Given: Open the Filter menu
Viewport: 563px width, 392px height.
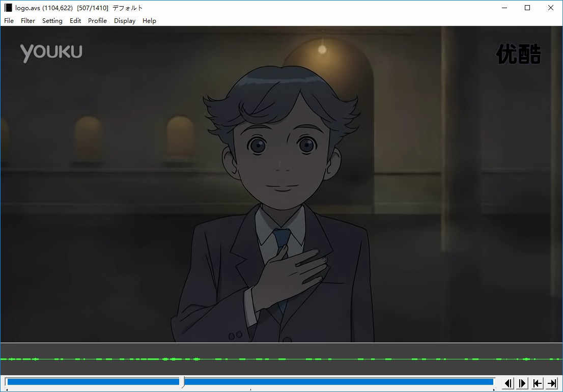Looking at the screenshot, I should coord(28,21).
